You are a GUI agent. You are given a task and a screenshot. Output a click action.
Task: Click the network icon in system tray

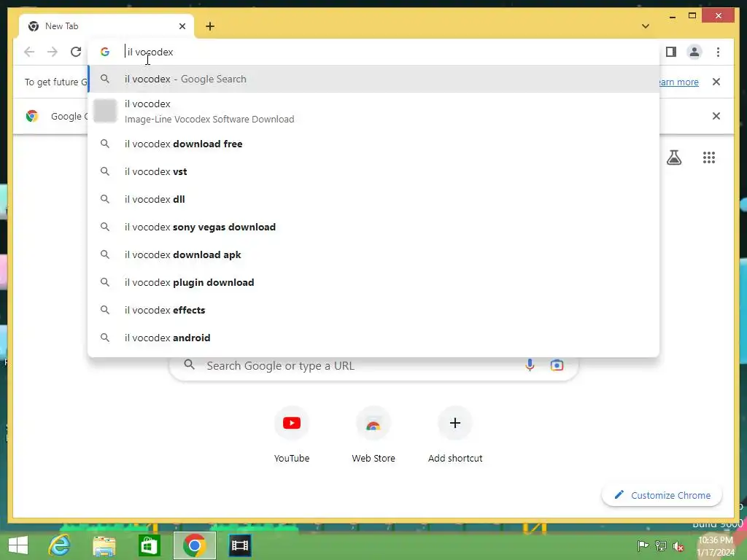(x=661, y=545)
